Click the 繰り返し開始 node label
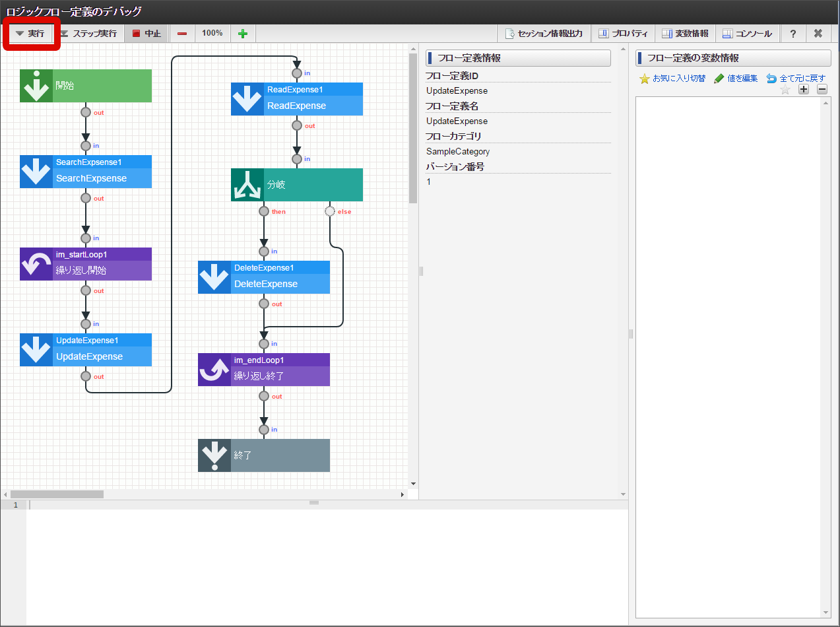The height and width of the screenshot is (627, 840). pyautogui.click(x=81, y=271)
